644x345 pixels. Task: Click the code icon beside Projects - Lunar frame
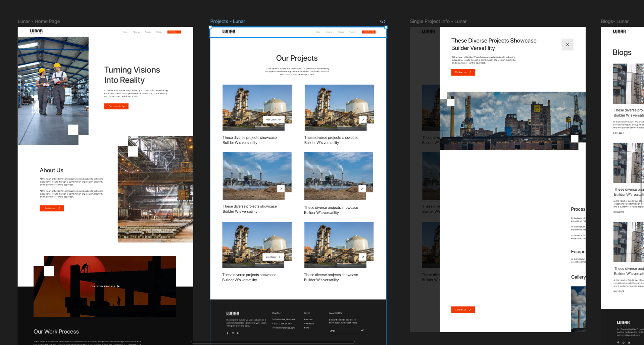tap(382, 21)
